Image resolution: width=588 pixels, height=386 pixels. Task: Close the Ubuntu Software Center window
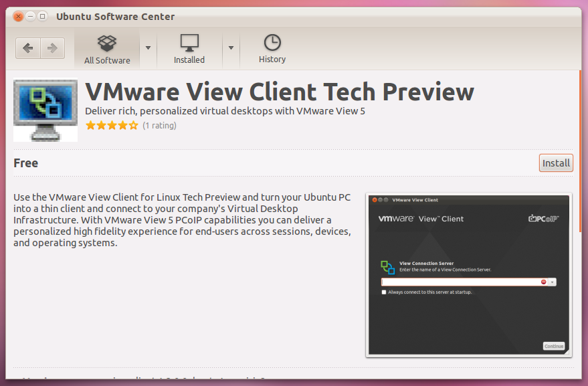click(18, 17)
